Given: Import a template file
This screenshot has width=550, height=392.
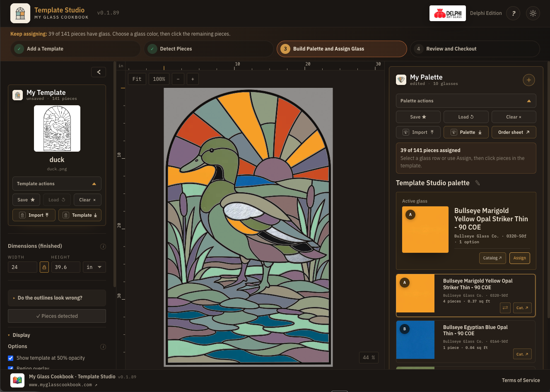Looking at the screenshot, I should click(x=34, y=215).
